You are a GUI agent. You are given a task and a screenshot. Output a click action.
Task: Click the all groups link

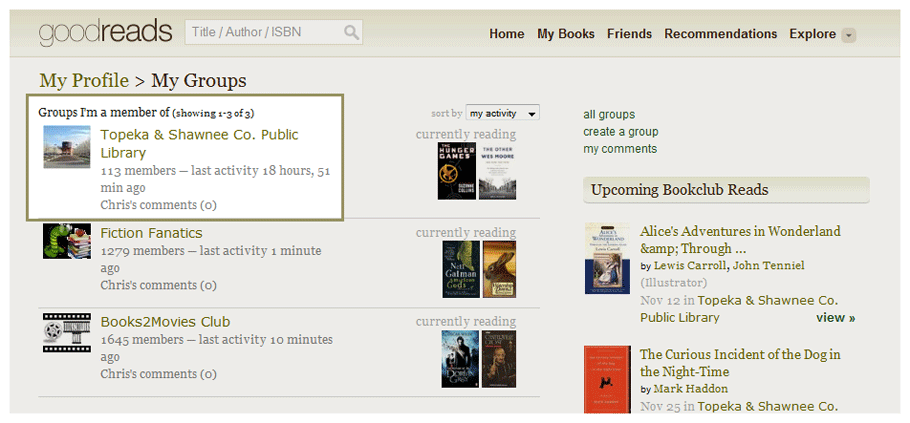click(x=609, y=115)
